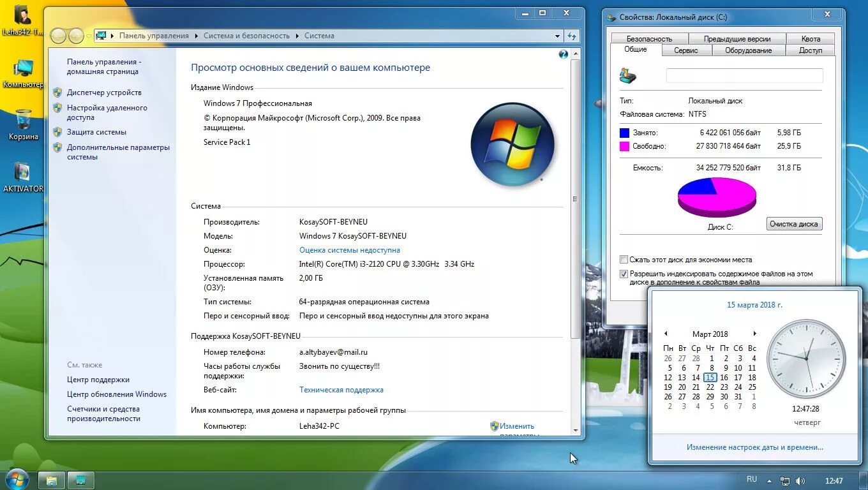This screenshot has width=868, height=490.
Task: Open Защита системы link
Action: click(96, 132)
